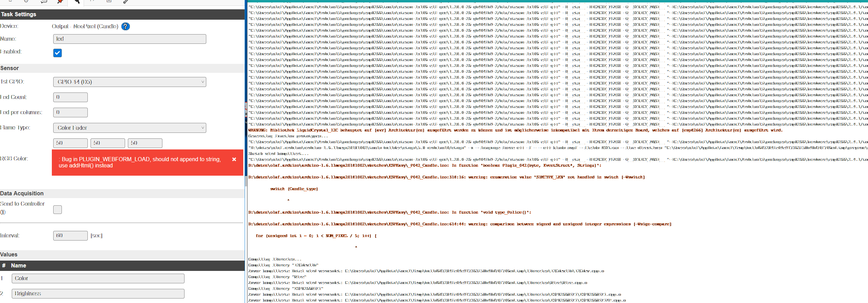Click 'for (unsigned int i = 0' console line
Viewport: 868px width, 303px height.
[x=316, y=236]
